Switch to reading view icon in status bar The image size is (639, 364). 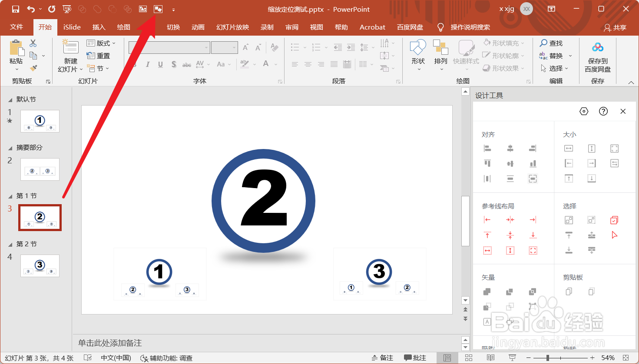pyautogui.click(x=490, y=358)
